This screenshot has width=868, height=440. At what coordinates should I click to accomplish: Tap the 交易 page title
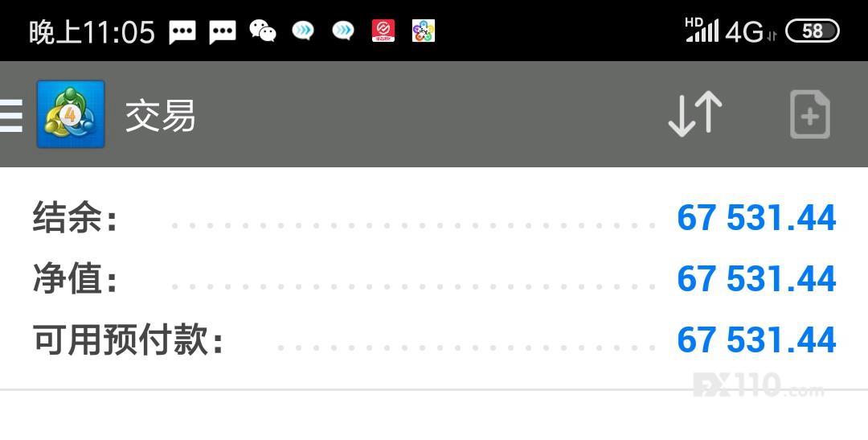(160, 116)
